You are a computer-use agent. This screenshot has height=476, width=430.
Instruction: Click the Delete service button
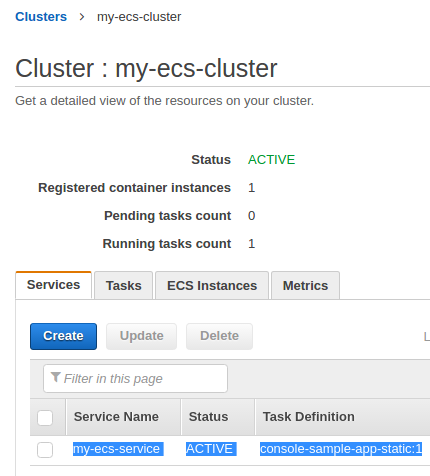[x=219, y=336]
